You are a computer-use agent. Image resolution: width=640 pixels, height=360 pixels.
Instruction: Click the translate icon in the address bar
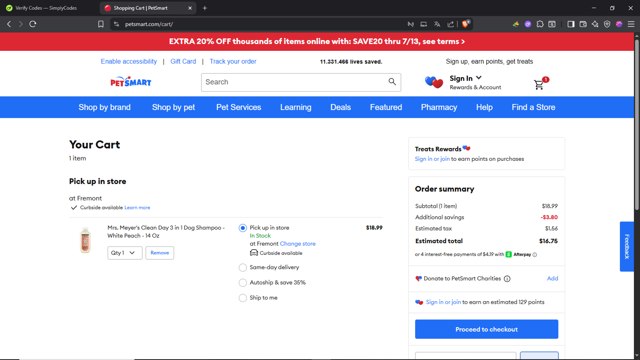pos(437,24)
